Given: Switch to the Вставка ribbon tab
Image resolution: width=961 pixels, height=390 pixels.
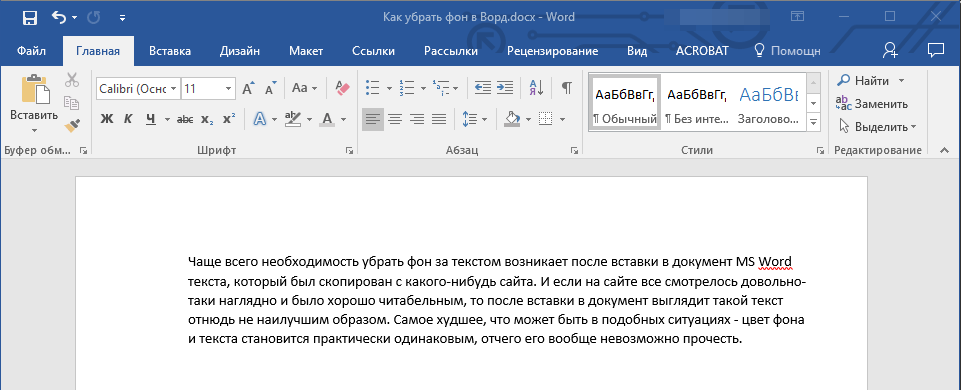Looking at the screenshot, I should coord(170,52).
